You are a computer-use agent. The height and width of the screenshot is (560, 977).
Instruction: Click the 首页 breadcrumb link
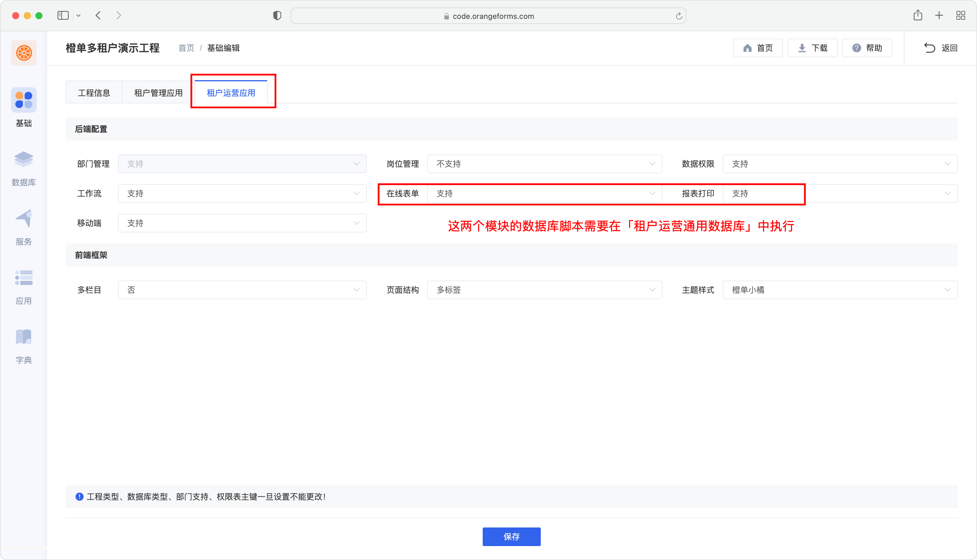(x=186, y=48)
